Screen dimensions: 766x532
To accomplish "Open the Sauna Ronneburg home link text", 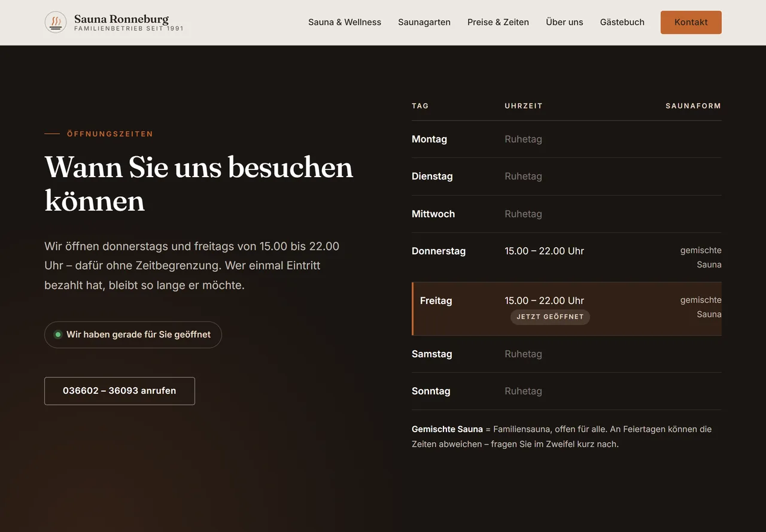I will [x=121, y=19].
